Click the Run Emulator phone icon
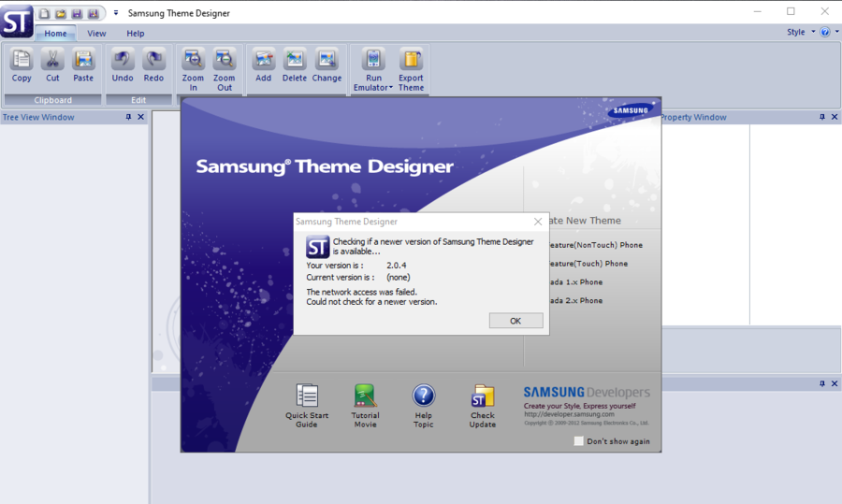This screenshot has height=504, width=842. [x=373, y=60]
